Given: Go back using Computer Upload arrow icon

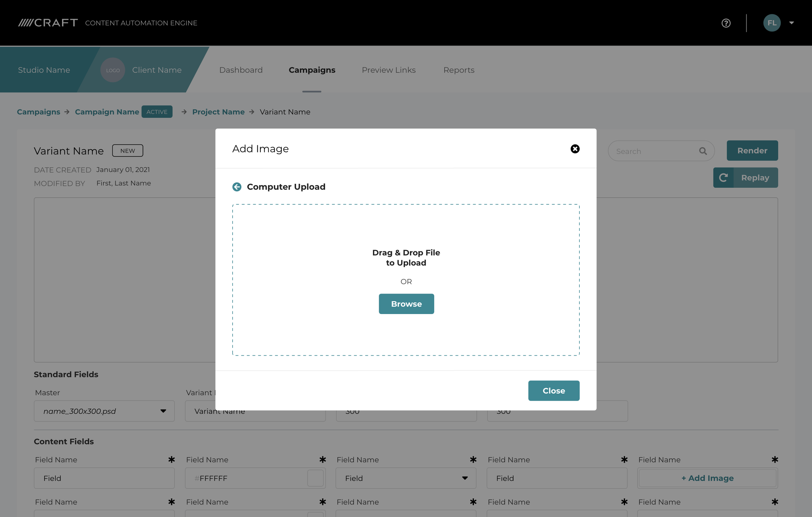Looking at the screenshot, I should pos(237,187).
